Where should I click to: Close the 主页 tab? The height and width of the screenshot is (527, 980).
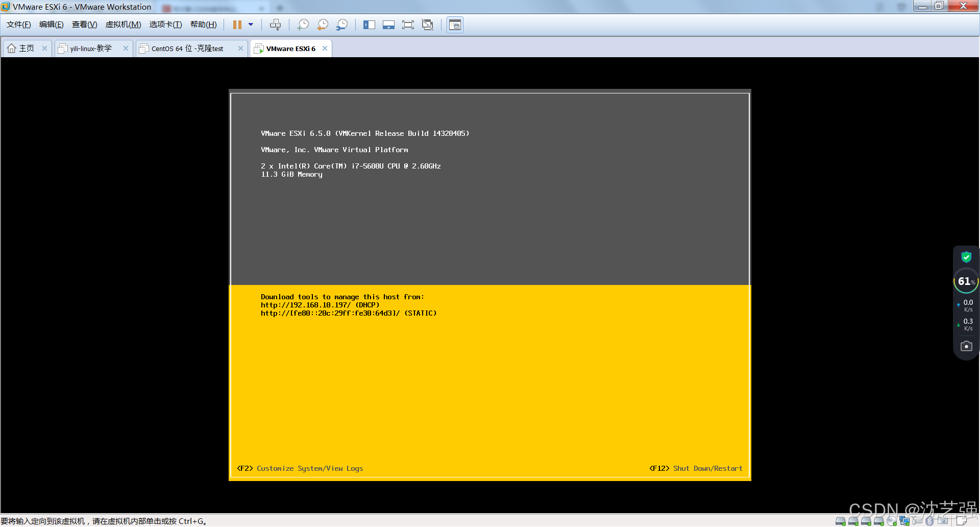point(44,49)
